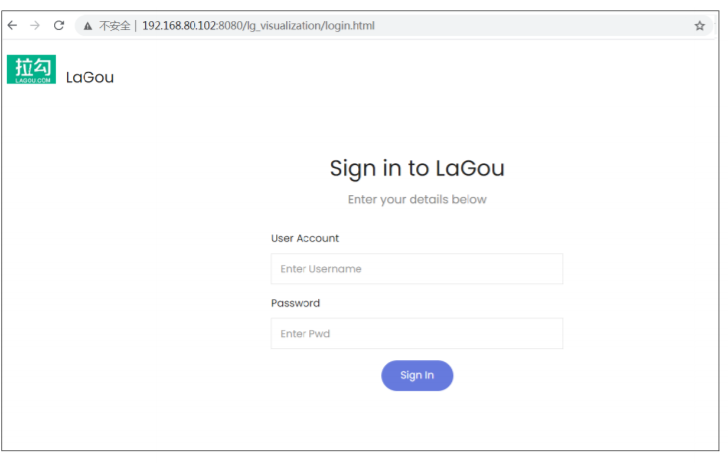Click the browser forward arrow
Image resolution: width=728 pixels, height=463 pixels.
click(35, 26)
